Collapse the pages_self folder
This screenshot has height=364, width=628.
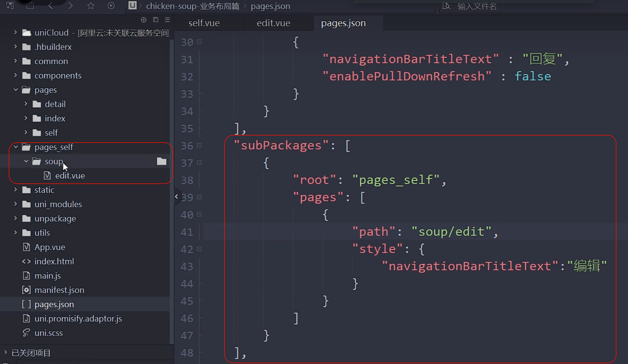pos(16,147)
